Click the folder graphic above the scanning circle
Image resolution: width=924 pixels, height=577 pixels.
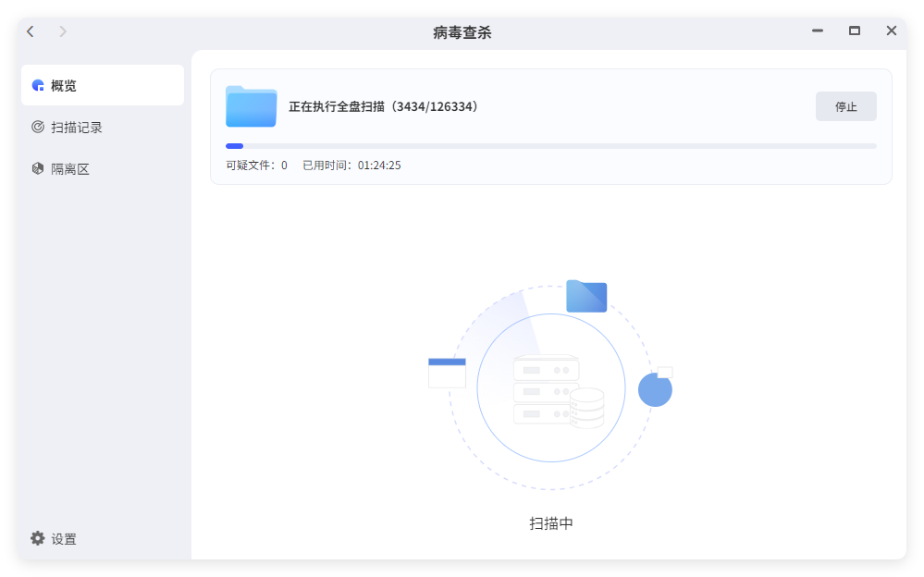586,296
